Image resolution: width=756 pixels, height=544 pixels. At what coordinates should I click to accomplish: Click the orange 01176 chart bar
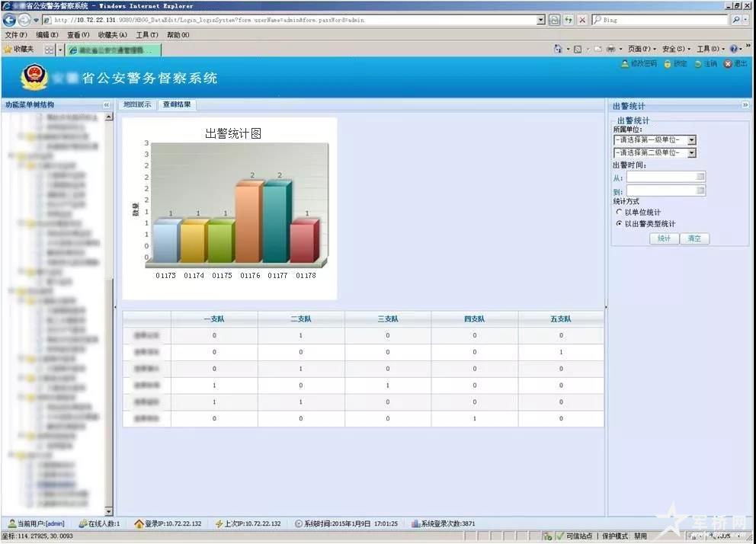pyautogui.click(x=249, y=222)
